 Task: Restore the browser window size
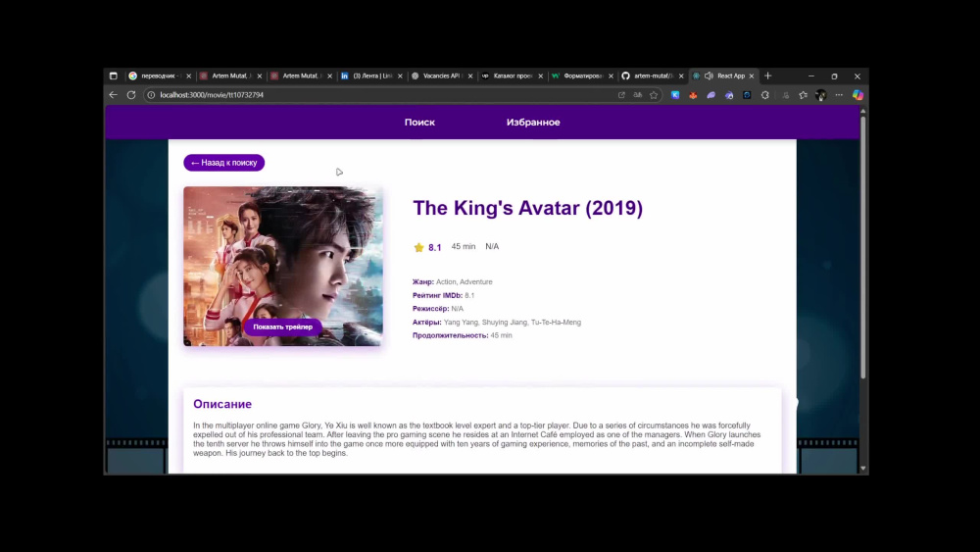[x=834, y=76]
